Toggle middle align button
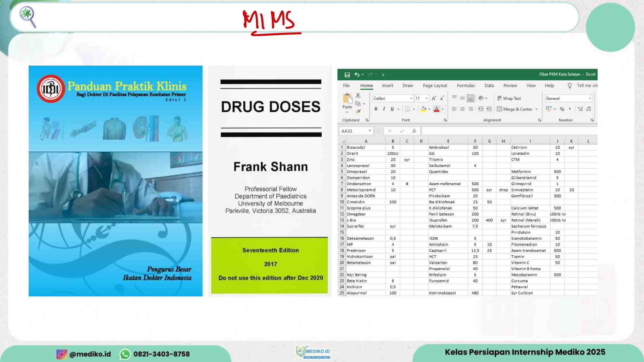This screenshot has width=644, height=362. click(462, 98)
